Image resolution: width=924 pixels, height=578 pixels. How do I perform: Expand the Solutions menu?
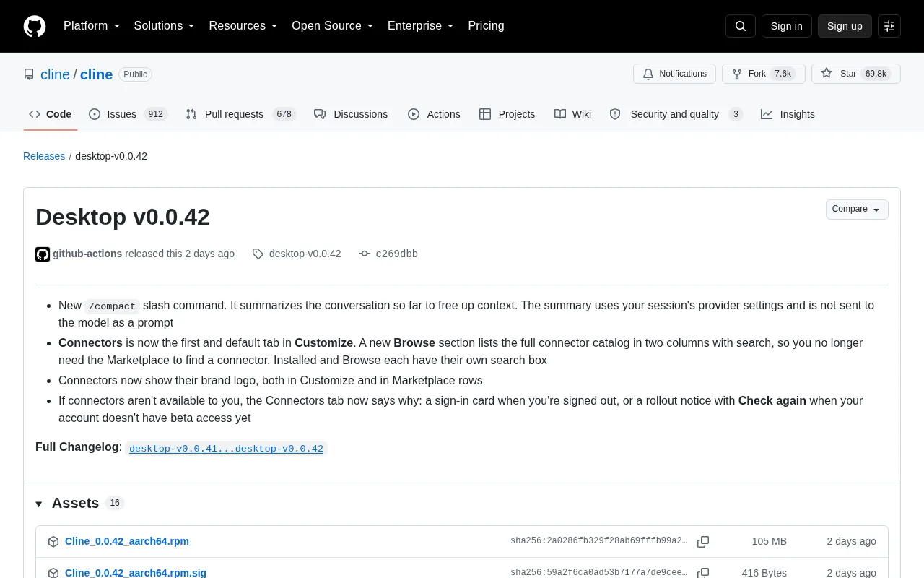165,26
